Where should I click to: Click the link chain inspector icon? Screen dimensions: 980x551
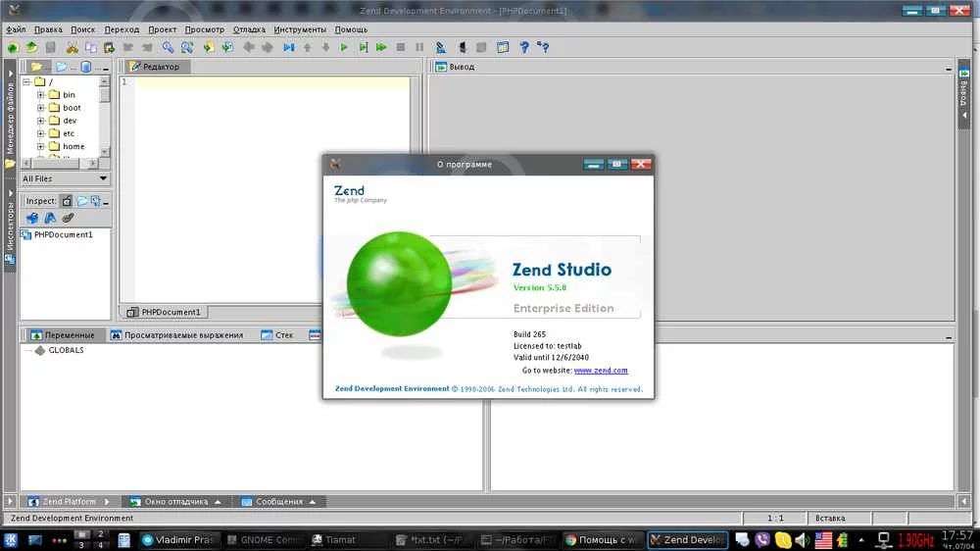pos(69,218)
